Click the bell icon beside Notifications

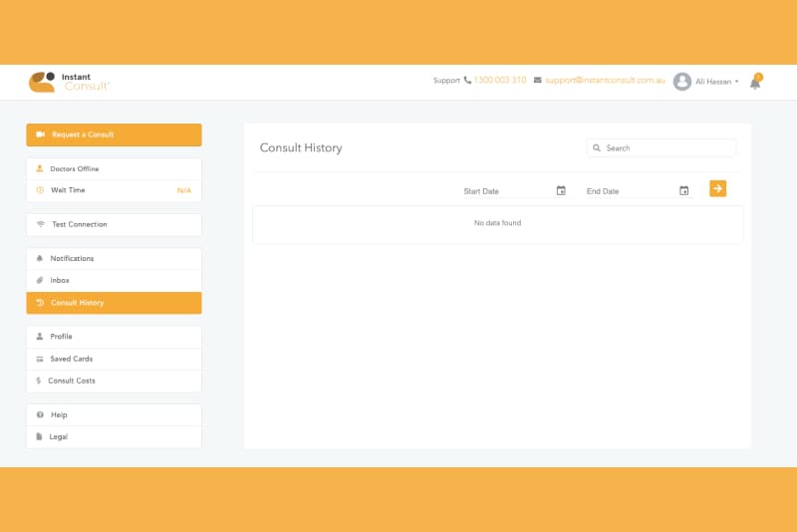pos(40,258)
